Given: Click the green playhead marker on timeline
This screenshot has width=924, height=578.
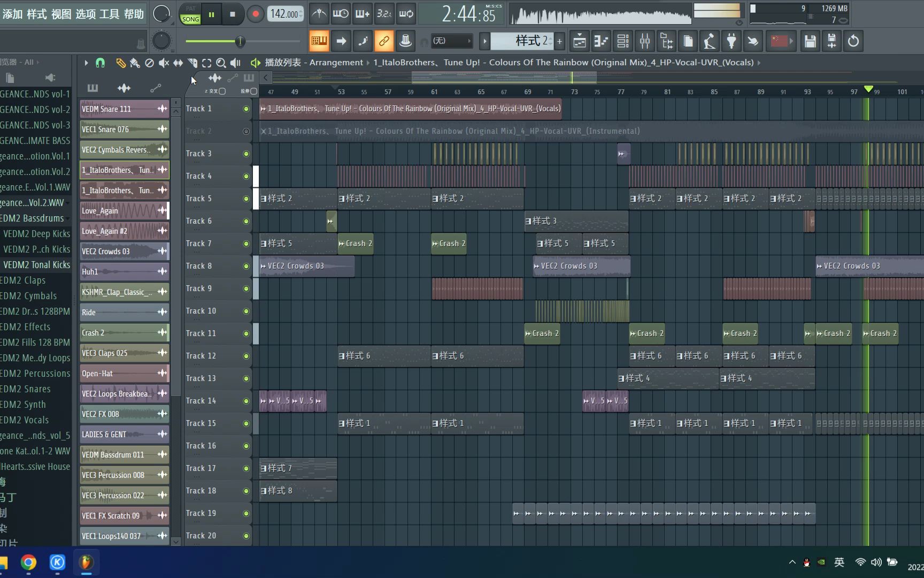Looking at the screenshot, I should coord(868,89).
